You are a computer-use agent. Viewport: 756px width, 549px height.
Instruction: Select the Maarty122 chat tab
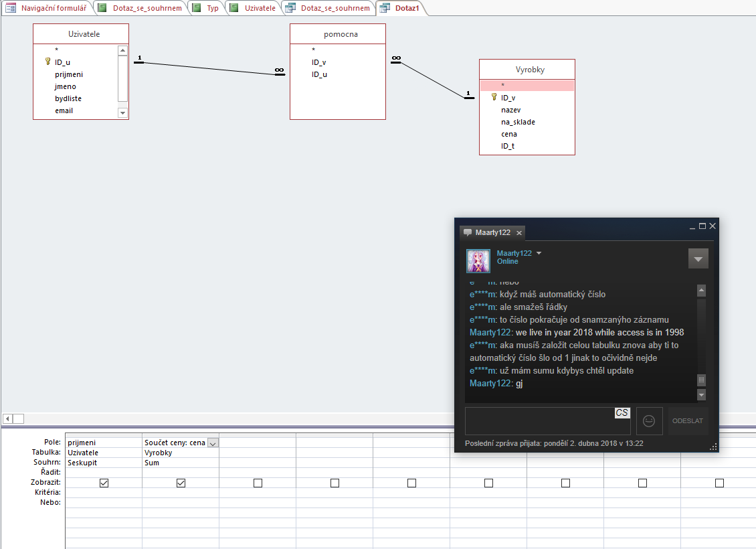[493, 232]
